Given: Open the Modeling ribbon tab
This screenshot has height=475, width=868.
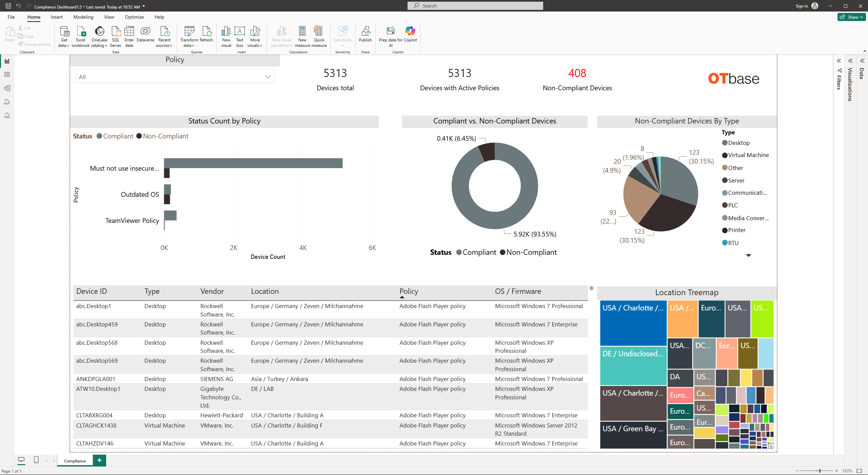Looking at the screenshot, I should pos(83,17).
